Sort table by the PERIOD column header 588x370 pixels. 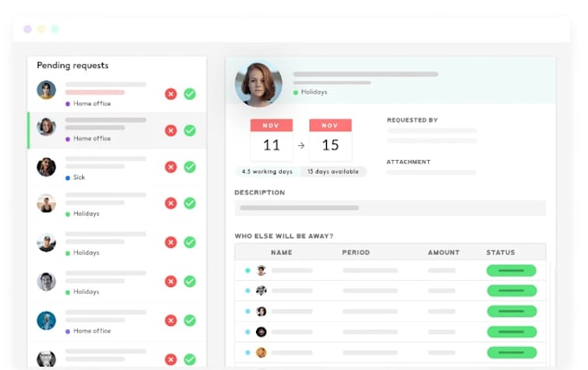pos(356,252)
